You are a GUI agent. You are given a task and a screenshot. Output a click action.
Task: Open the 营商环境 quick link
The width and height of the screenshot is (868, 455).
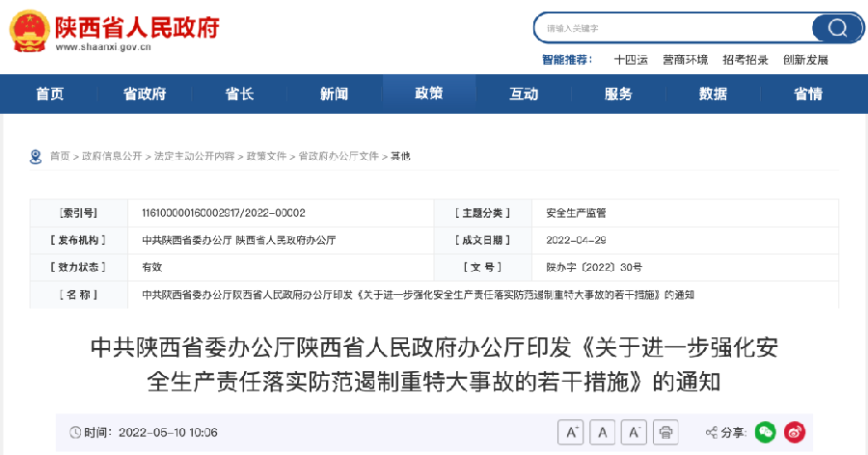tap(685, 60)
